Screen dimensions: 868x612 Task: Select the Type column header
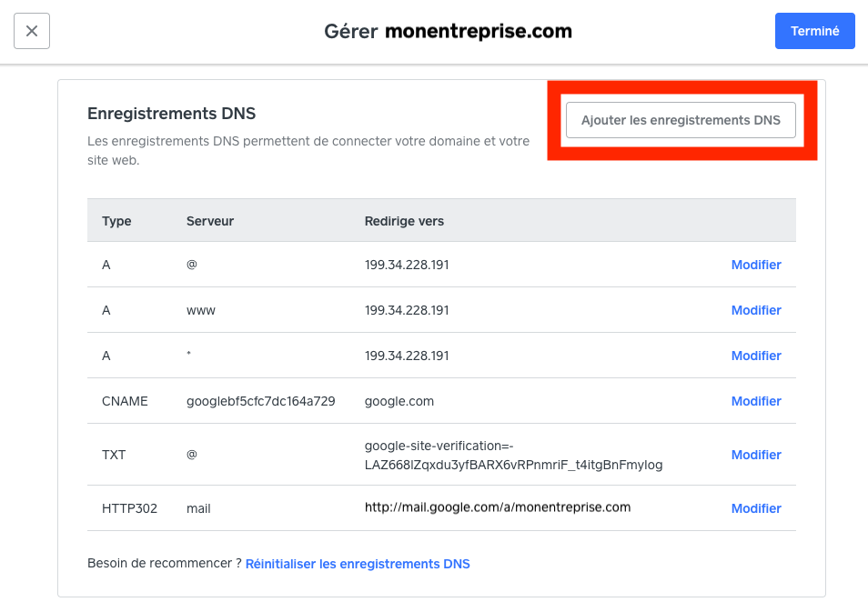[116, 221]
